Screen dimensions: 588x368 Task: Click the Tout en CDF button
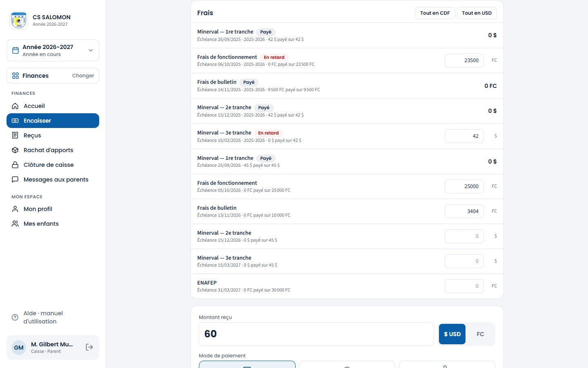click(x=435, y=13)
